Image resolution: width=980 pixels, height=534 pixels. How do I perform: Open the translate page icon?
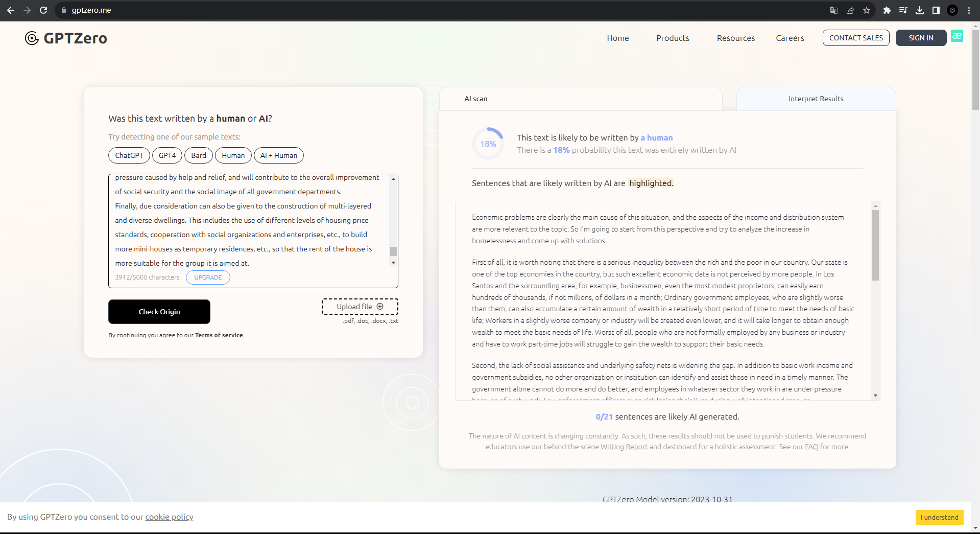[x=834, y=10]
